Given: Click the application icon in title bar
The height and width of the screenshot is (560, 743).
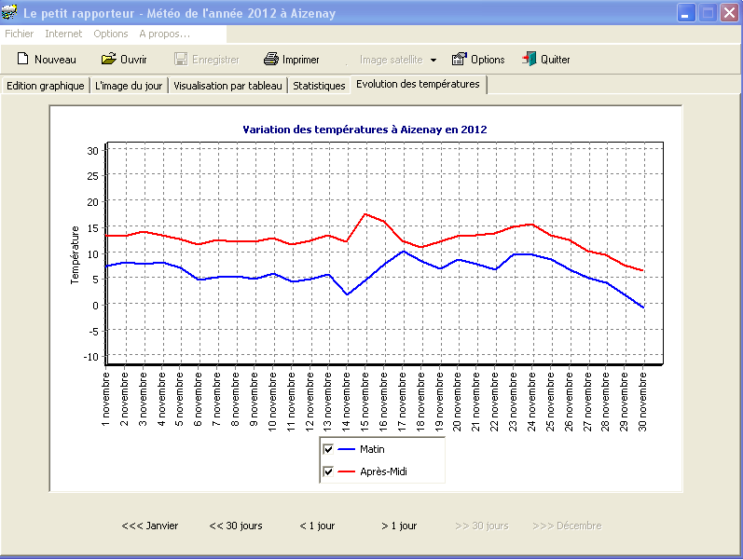Looking at the screenshot, I should pos(10,13).
